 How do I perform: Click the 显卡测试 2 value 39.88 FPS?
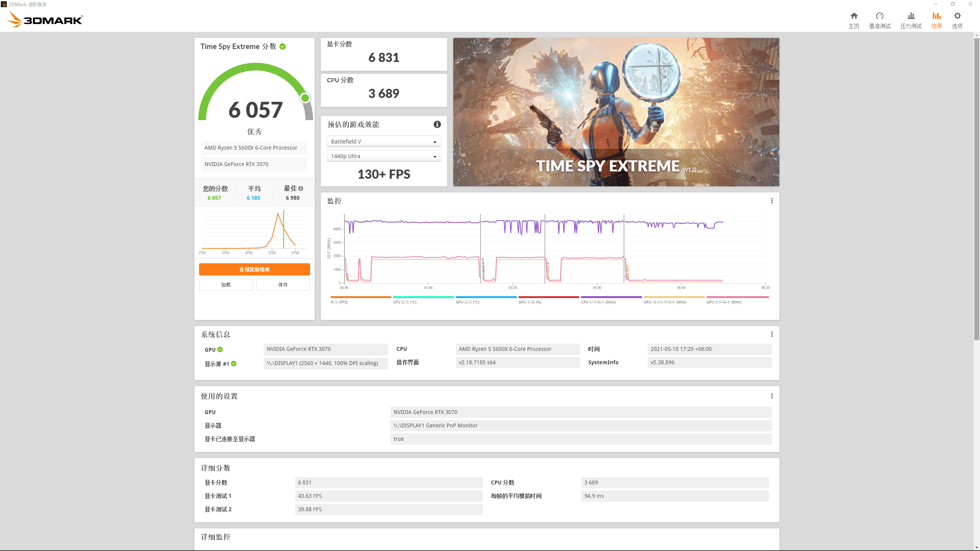[x=389, y=509]
